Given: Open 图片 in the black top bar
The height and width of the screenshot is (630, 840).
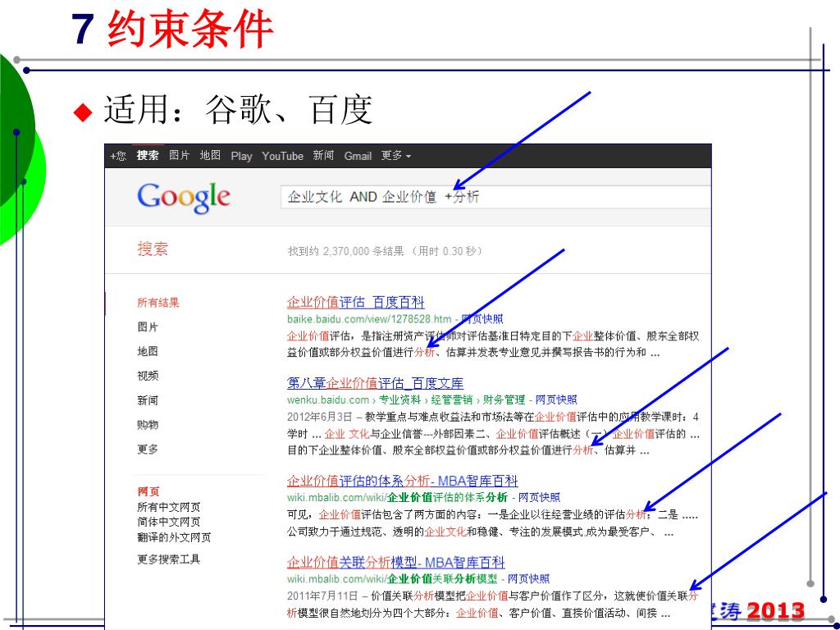Looking at the screenshot, I should 180,155.
